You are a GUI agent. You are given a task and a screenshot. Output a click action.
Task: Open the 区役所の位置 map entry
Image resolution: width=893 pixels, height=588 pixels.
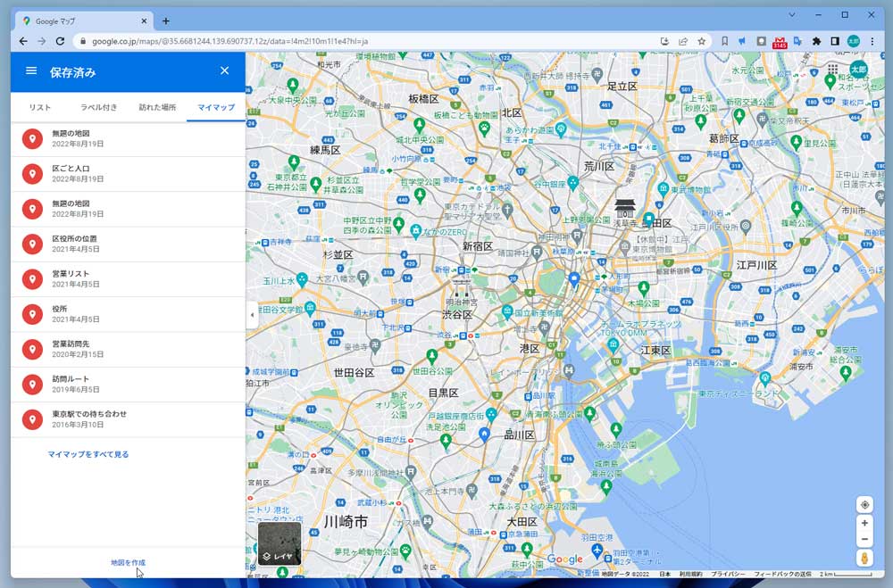[x=128, y=244]
